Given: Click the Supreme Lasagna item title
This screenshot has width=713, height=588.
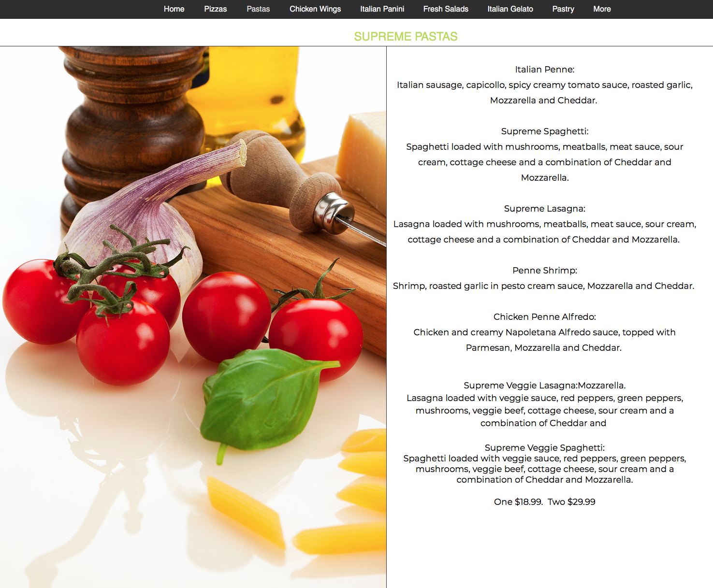Looking at the screenshot, I should 544,209.
